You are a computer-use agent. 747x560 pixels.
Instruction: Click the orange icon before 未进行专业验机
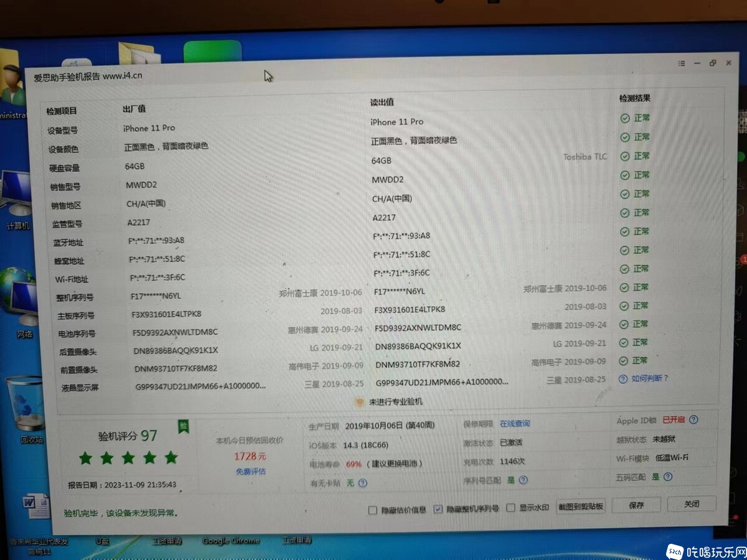click(x=359, y=403)
